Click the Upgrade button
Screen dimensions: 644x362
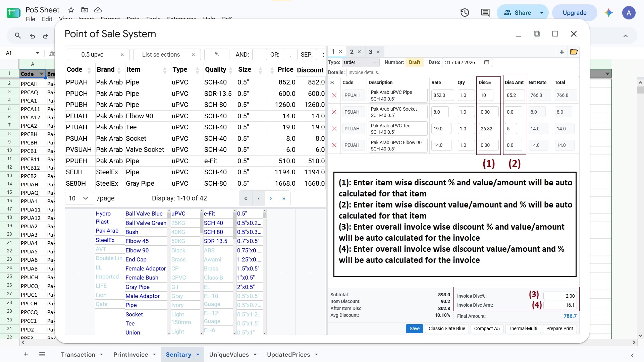point(574,13)
